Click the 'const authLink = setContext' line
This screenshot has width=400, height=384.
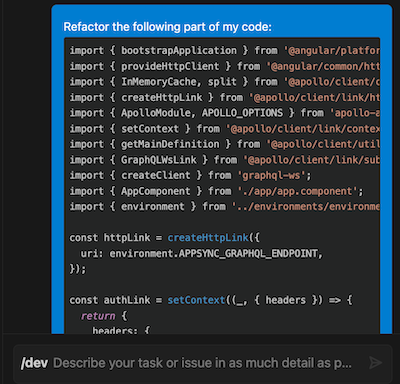(211, 300)
